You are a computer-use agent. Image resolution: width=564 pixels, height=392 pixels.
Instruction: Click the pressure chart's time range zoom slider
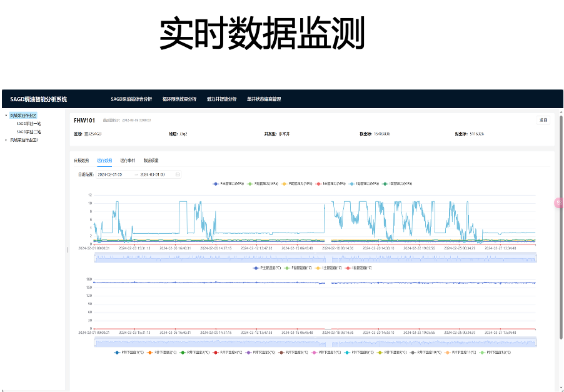click(315, 258)
